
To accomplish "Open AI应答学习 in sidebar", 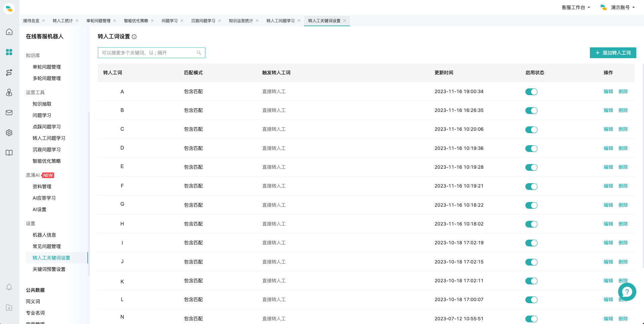I will [x=44, y=198].
